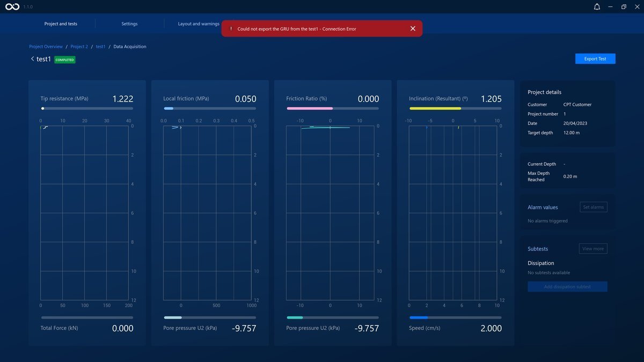The height and width of the screenshot is (362, 644).
Task: Click the COMPLETED status badge
Action: tap(65, 60)
